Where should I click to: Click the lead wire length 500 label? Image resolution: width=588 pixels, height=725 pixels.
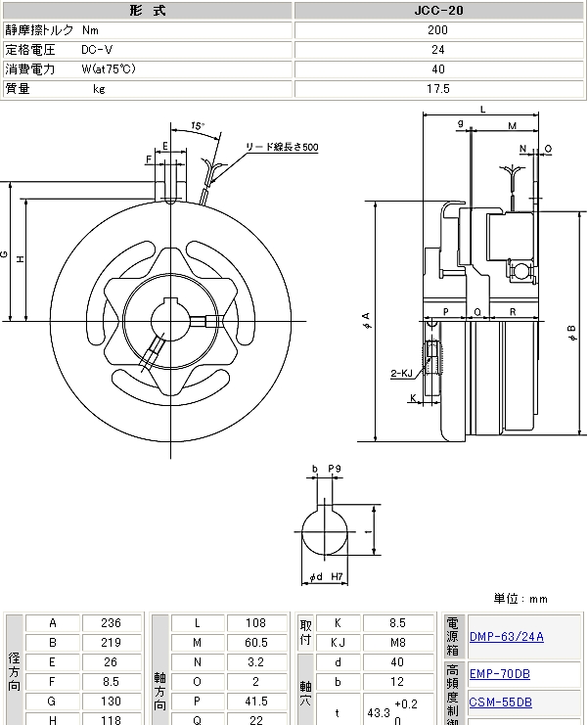point(281,147)
